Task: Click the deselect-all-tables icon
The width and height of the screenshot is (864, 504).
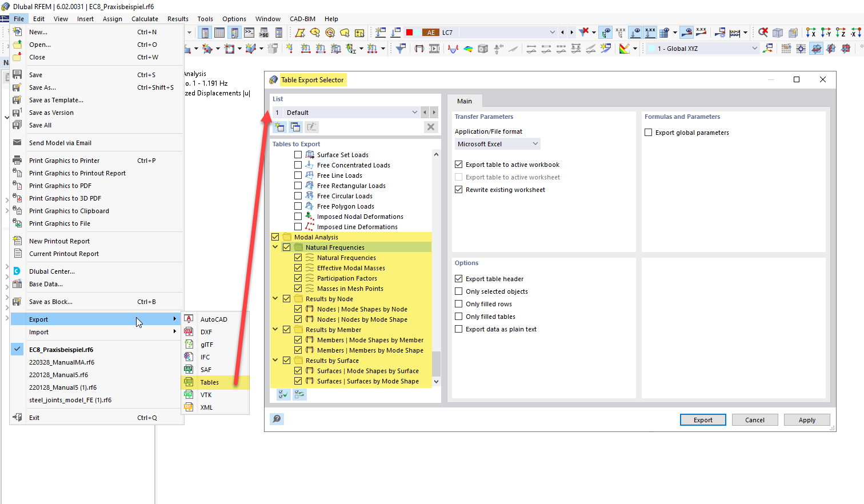Action: tap(299, 394)
